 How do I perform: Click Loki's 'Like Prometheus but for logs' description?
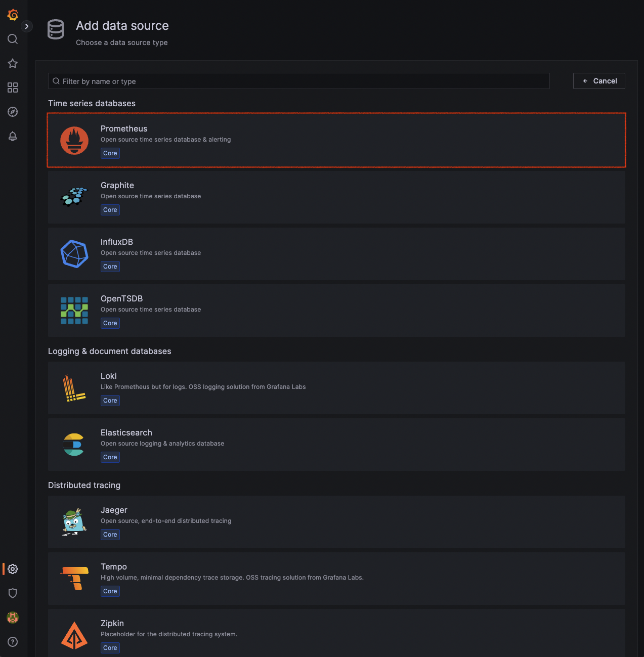click(x=203, y=387)
